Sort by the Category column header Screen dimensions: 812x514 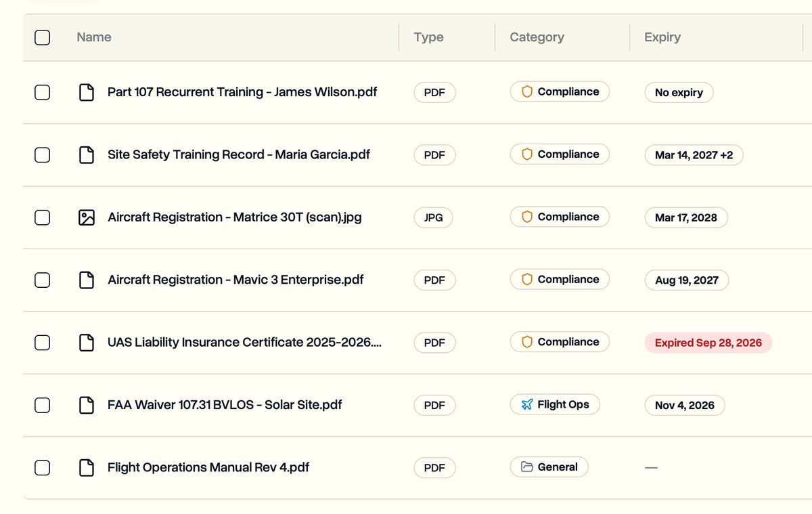(x=537, y=37)
